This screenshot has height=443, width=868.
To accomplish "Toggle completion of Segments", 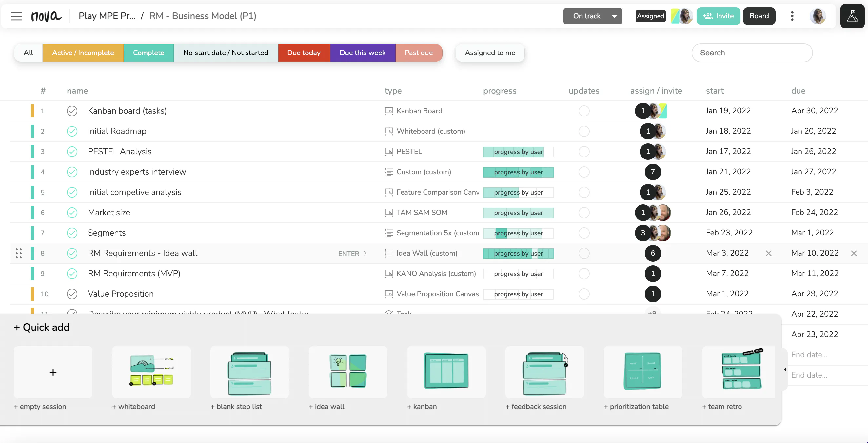I will click(x=72, y=233).
